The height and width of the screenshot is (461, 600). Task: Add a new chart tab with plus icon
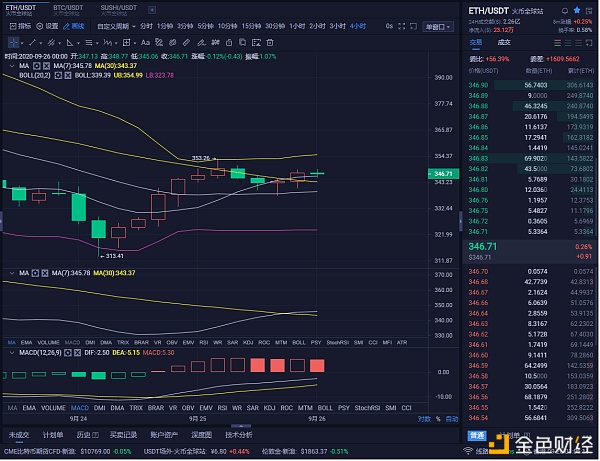click(x=152, y=10)
